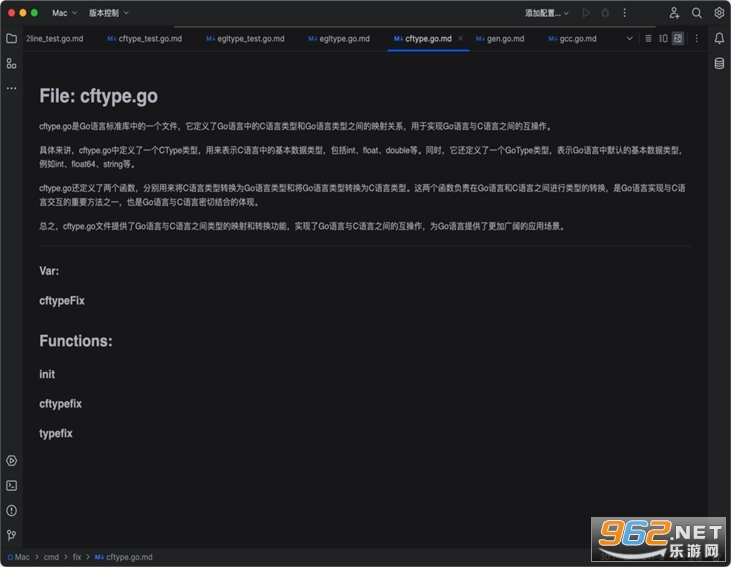Open the Project tool window folder icon
The width and height of the screenshot is (731, 567).
(x=12, y=39)
